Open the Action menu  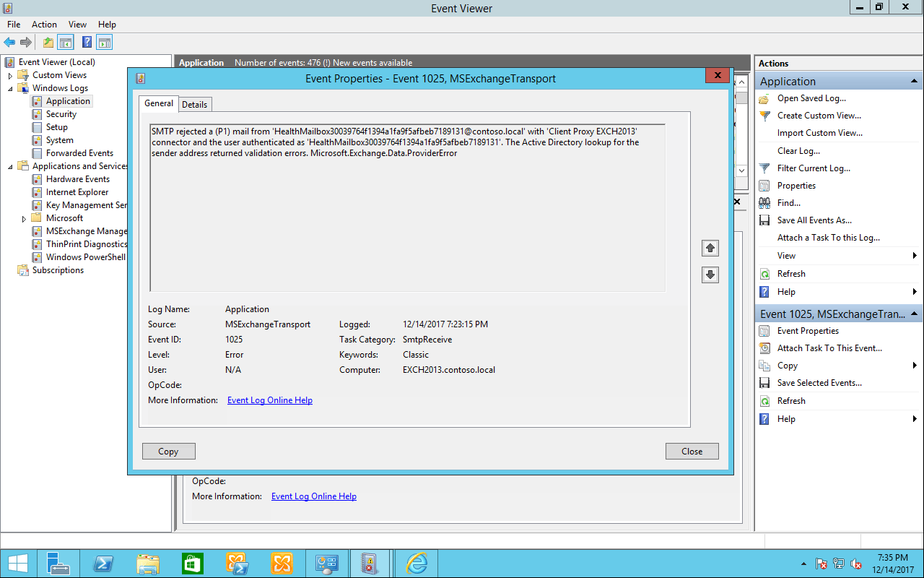[44, 25]
